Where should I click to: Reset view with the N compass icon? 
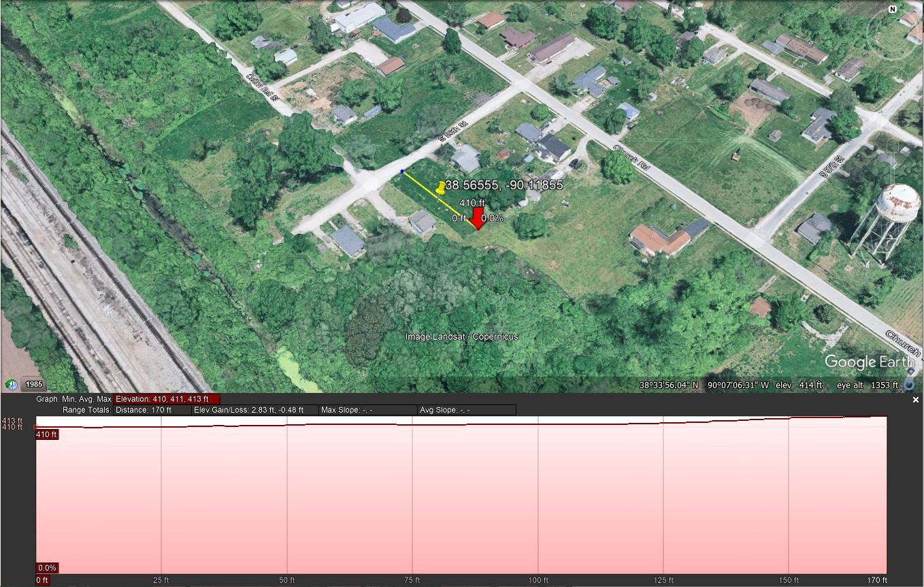pos(892,9)
